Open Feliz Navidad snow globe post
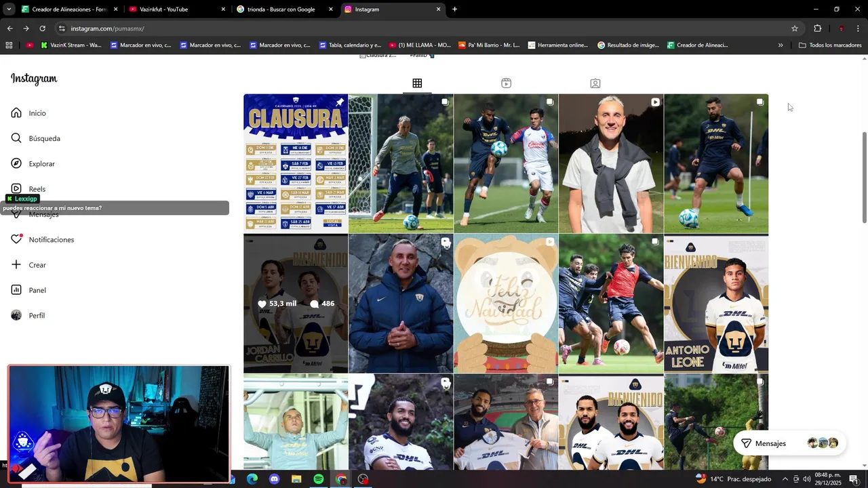The height and width of the screenshot is (488, 868). [x=506, y=304]
